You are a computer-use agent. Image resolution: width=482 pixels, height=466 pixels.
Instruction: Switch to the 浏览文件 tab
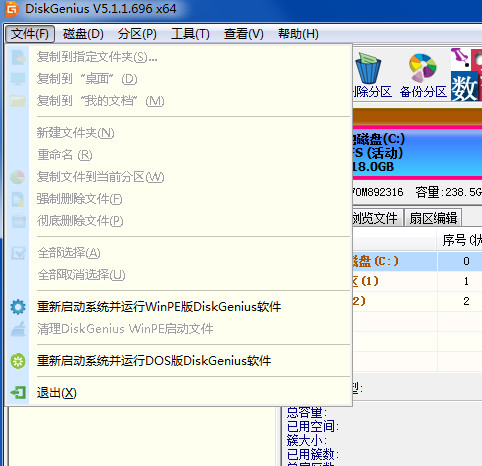coord(377,218)
